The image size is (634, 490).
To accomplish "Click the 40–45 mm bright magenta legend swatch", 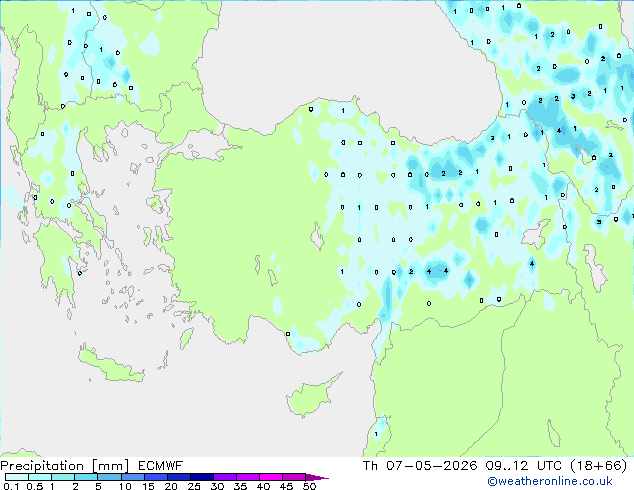I will 271,477.
